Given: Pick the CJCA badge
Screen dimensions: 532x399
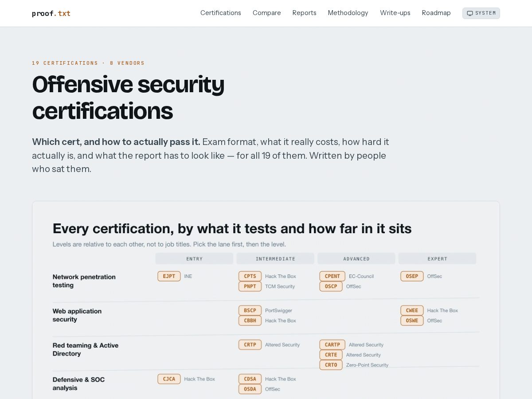Looking at the screenshot, I should (x=169, y=379).
